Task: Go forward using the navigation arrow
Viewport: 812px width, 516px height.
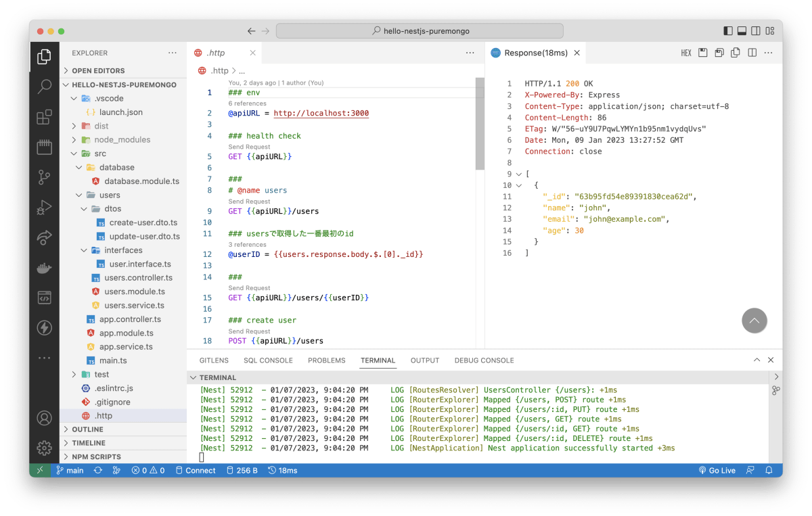Action: (265, 31)
